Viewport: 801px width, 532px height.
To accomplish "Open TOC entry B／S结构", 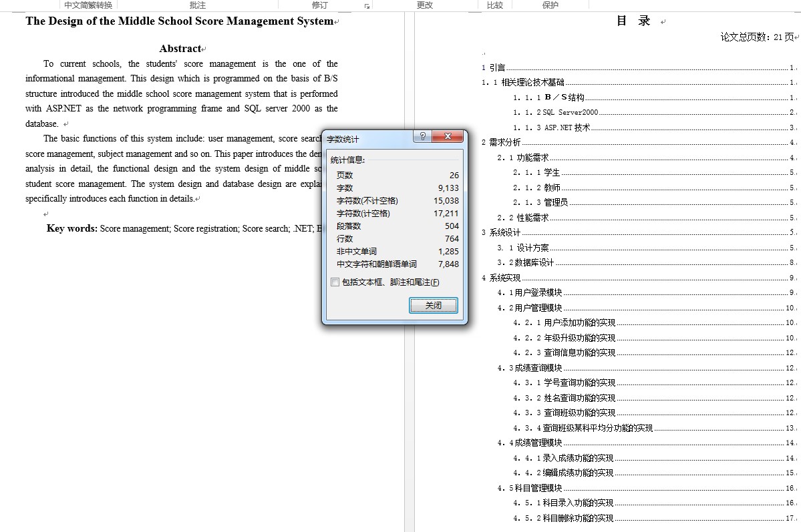I will pyautogui.click(x=654, y=97).
